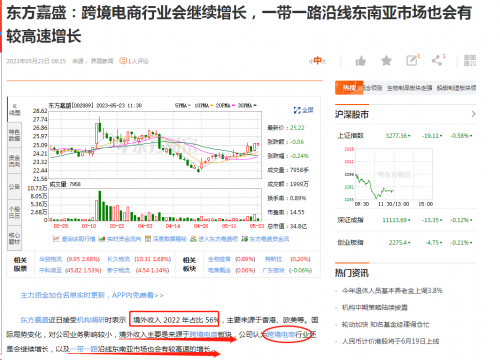Open related sector 生物疫苗
Screen dimensions: 500x360
[219, 259]
